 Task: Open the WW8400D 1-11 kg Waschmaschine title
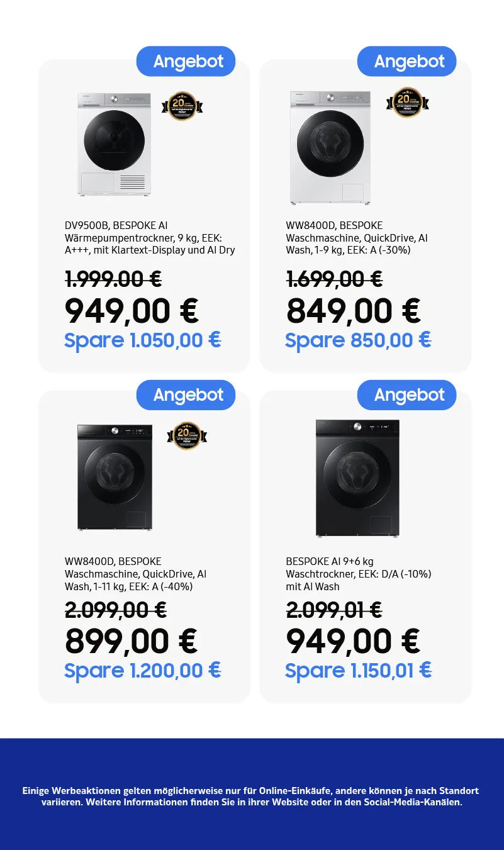tap(135, 574)
